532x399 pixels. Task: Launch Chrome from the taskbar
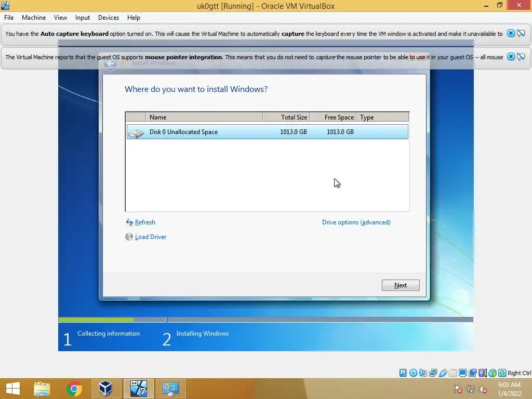point(74,389)
